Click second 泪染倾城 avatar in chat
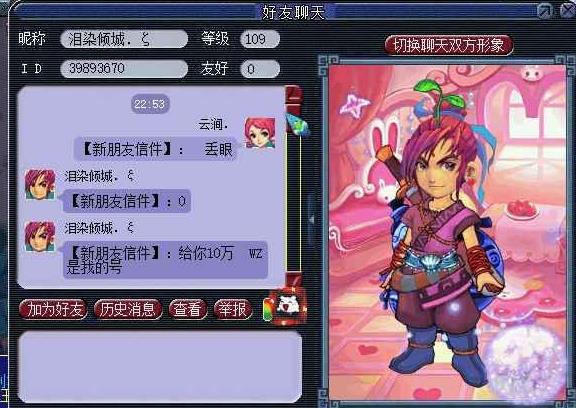This screenshot has height=408, width=576. click(x=40, y=236)
